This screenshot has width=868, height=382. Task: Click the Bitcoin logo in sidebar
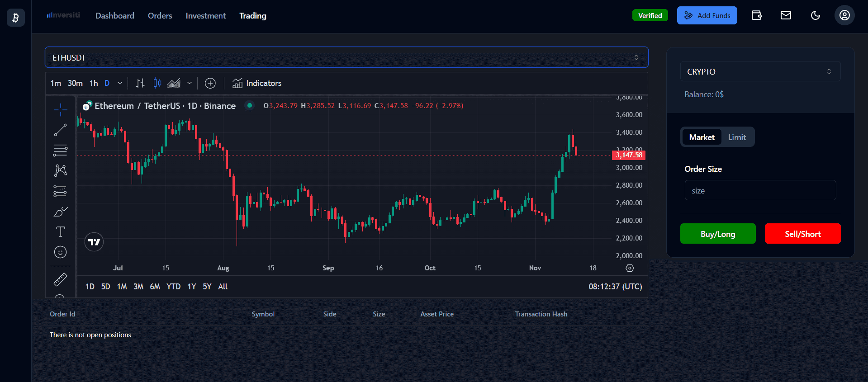[15, 18]
